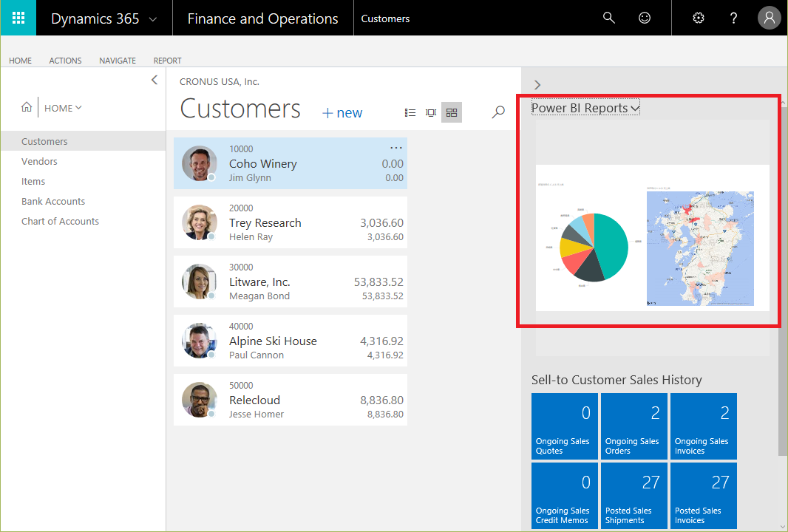The height and width of the screenshot is (532, 788).
Task: Go to Vendors in the navigation pane
Action: coord(39,161)
